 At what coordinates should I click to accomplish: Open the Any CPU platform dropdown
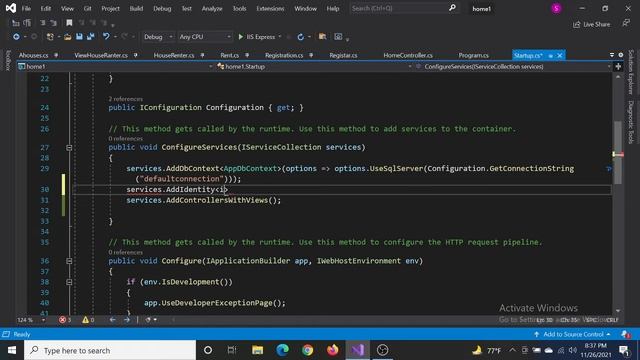(204, 37)
